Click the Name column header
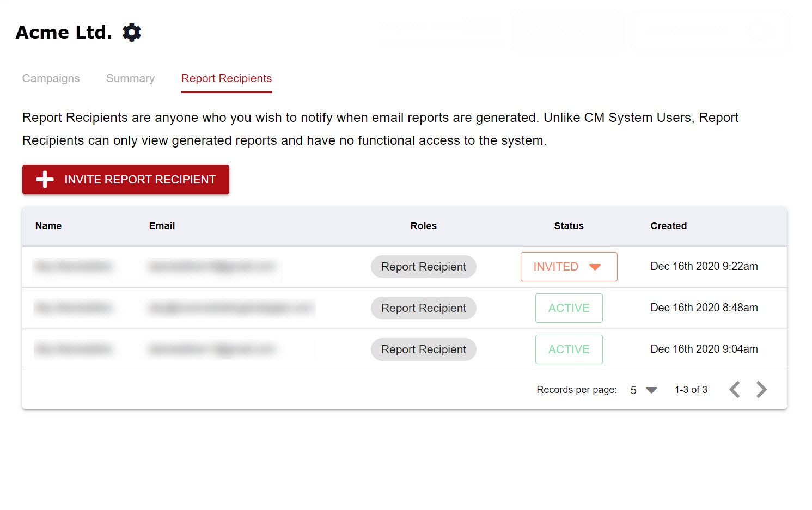Image resolution: width=812 pixels, height=510 pixels. click(x=48, y=226)
